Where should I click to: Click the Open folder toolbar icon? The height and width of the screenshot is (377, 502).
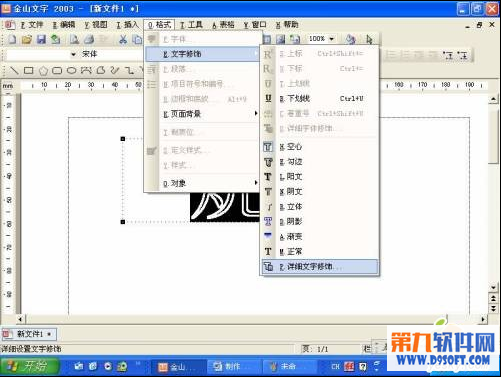[26, 39]
